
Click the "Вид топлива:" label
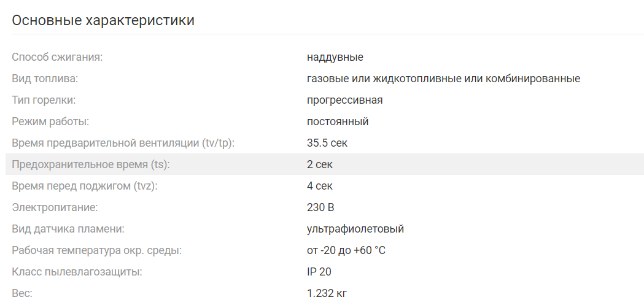[x=45, y=79]
